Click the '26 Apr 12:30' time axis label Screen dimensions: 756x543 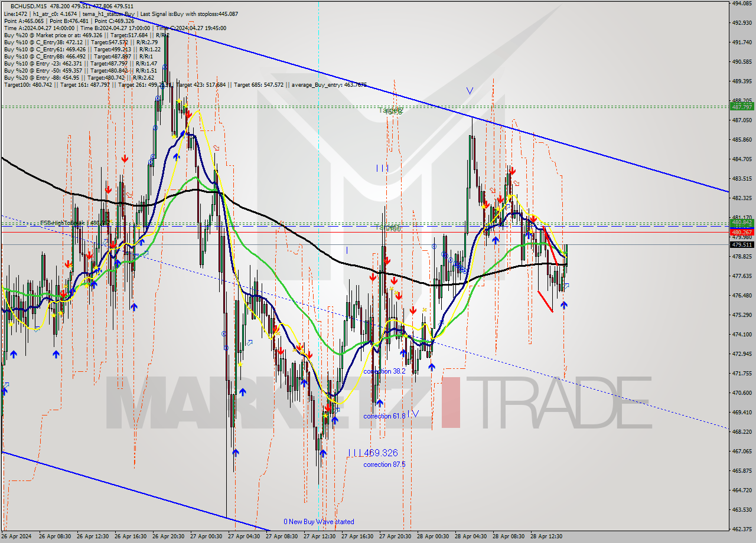(94, 537)
